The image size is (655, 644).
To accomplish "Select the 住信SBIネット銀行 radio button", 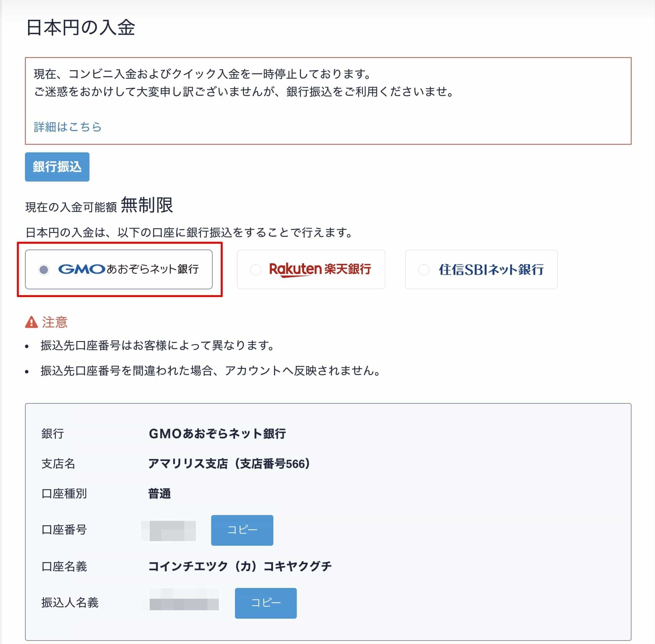I will click(424, 269).
